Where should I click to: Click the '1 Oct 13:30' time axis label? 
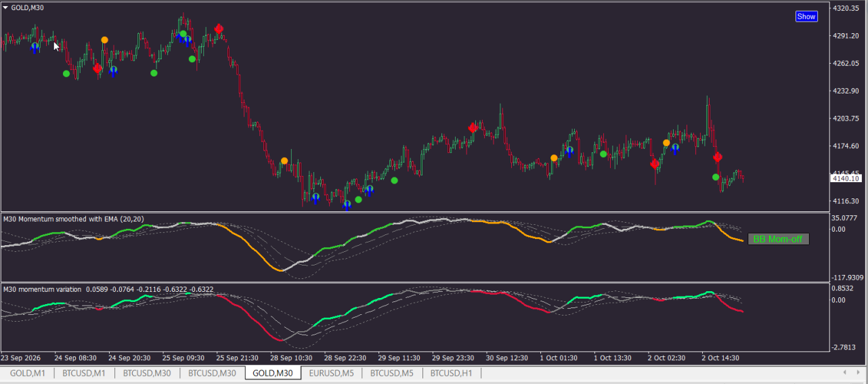613,358
